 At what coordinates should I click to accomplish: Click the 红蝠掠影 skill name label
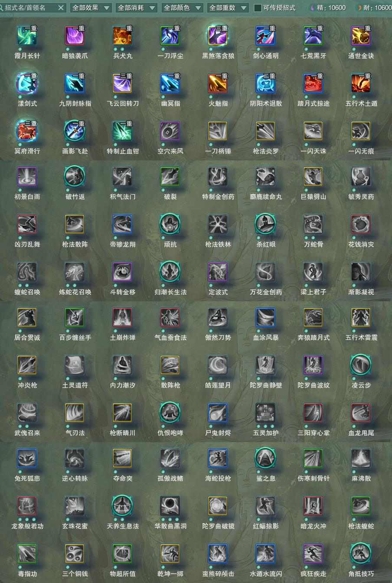pyautogui.click(x=265, y=526)
